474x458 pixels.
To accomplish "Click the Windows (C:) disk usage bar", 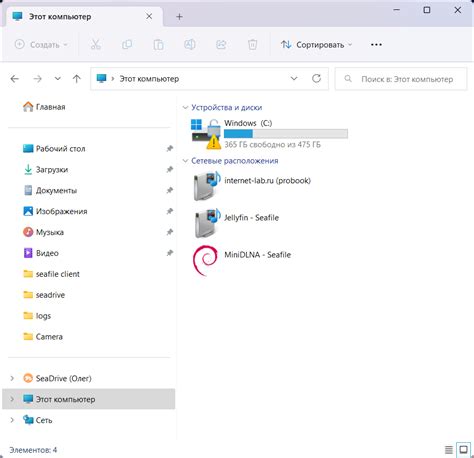I will (286, 134).
